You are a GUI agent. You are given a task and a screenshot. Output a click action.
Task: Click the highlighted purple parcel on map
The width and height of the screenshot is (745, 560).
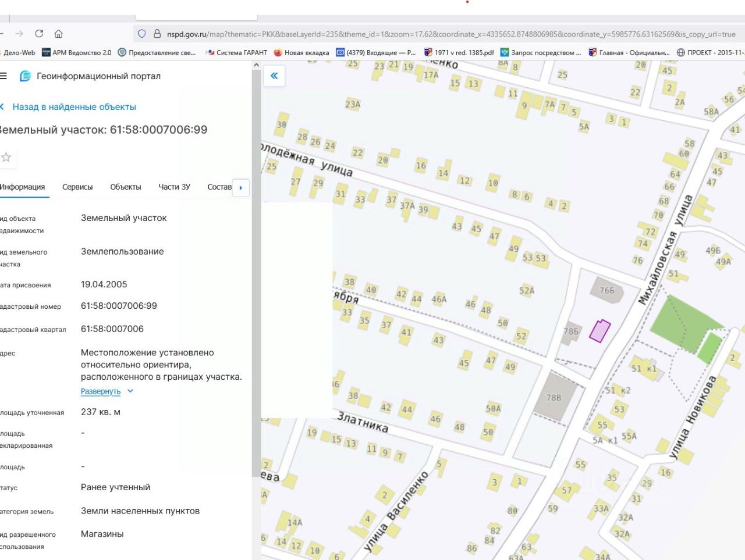pos(599,331)
